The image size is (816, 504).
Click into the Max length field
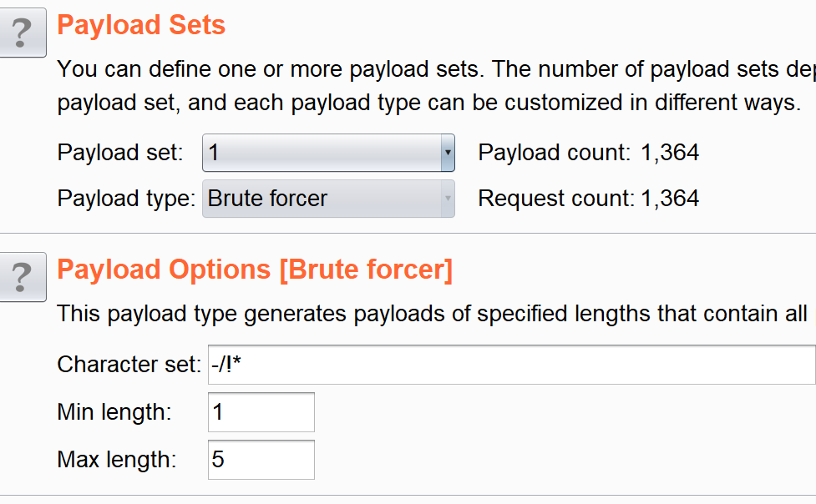[x=261, y=460]
